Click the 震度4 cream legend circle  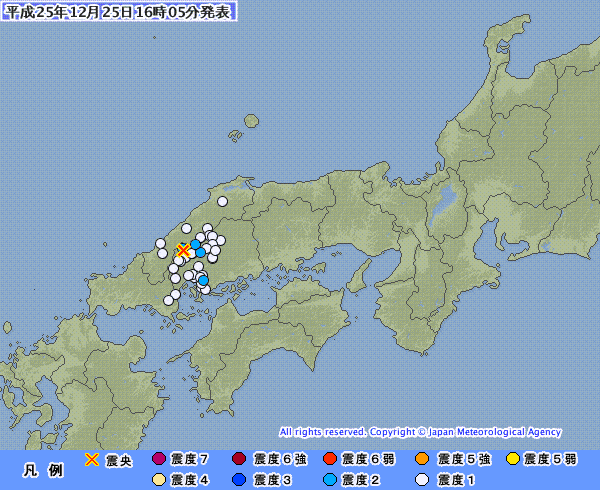159,480
